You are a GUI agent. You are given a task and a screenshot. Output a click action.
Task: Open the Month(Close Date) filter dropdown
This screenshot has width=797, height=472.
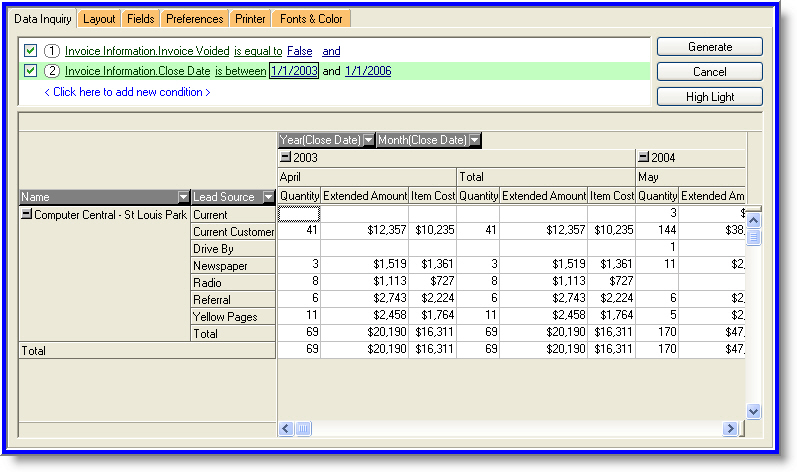click(475, 140)
